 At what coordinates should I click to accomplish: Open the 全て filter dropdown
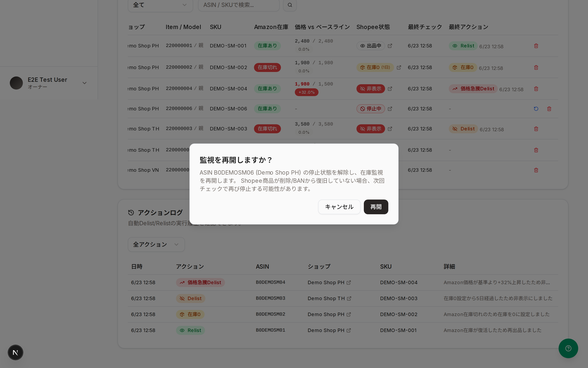pyautogui.click(x=160, y=5)
